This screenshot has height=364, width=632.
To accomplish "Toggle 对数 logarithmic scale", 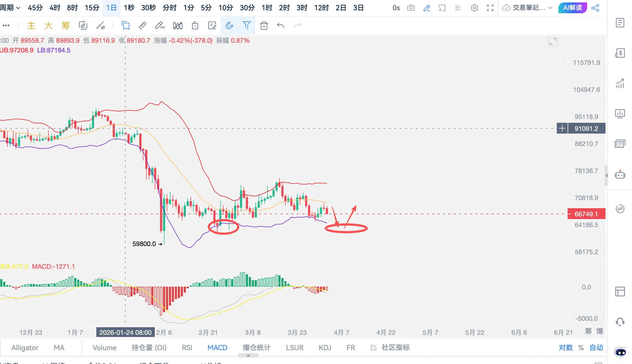I will (566, 348).
